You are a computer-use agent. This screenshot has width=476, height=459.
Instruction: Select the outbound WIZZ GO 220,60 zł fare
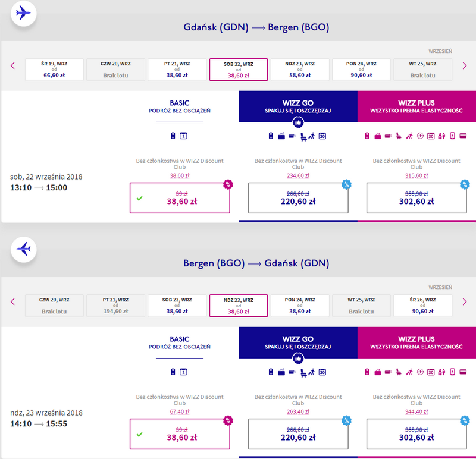[x=297, y=197]
